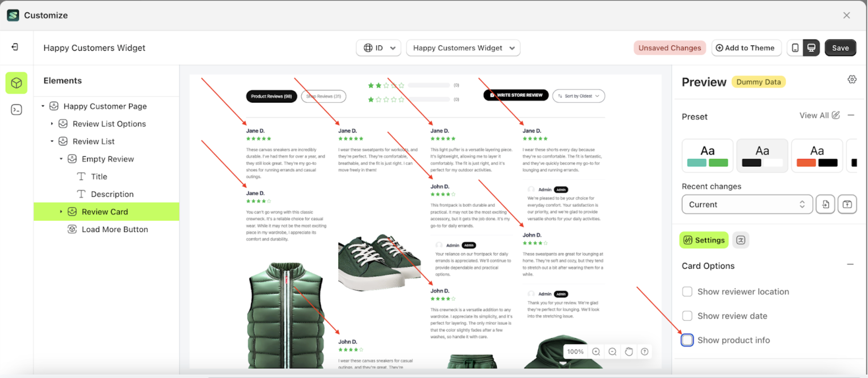Click the Save button
The image size is (868, 378).
click(x=840, y=48)
